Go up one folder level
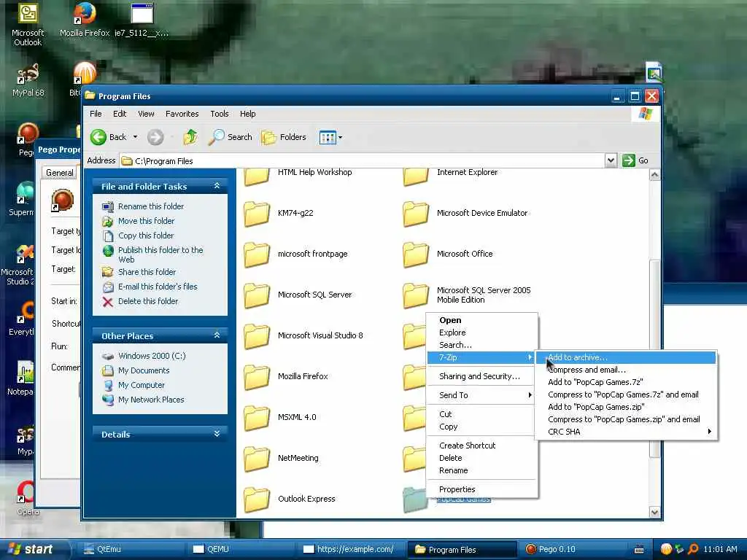This screenshot has width=747, height=560. [190, 137]
